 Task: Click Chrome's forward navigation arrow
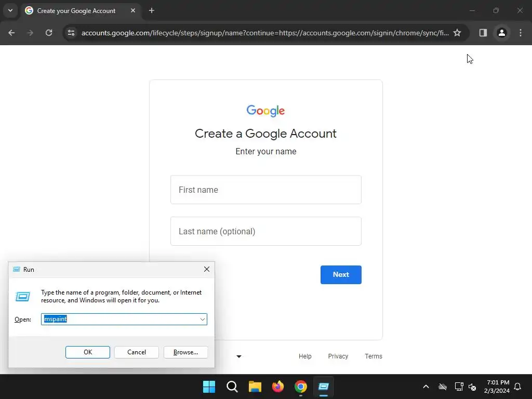coord(30,33)
